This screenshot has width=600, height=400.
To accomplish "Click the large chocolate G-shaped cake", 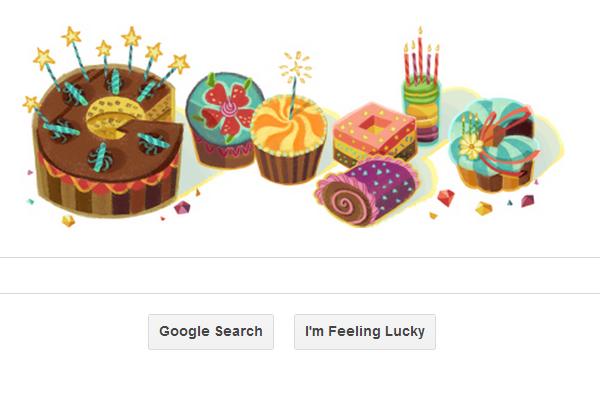I will coord(107,142).
